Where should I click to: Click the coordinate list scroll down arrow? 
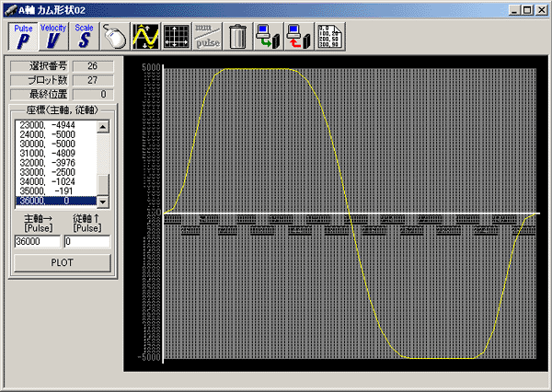click(x=103, y=202)
